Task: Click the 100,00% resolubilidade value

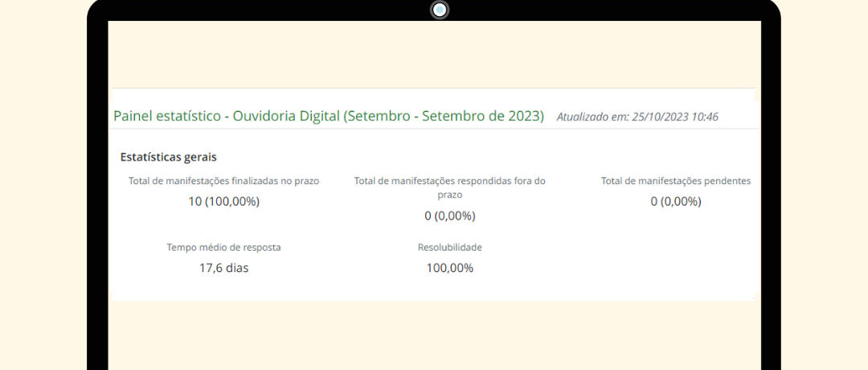Action: point(449,268)
